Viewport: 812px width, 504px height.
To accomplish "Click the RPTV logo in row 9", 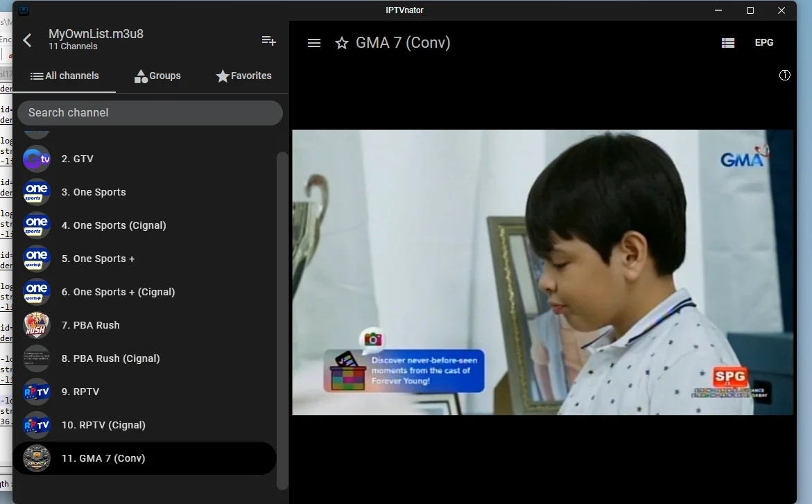I will (x=37, y=392).
